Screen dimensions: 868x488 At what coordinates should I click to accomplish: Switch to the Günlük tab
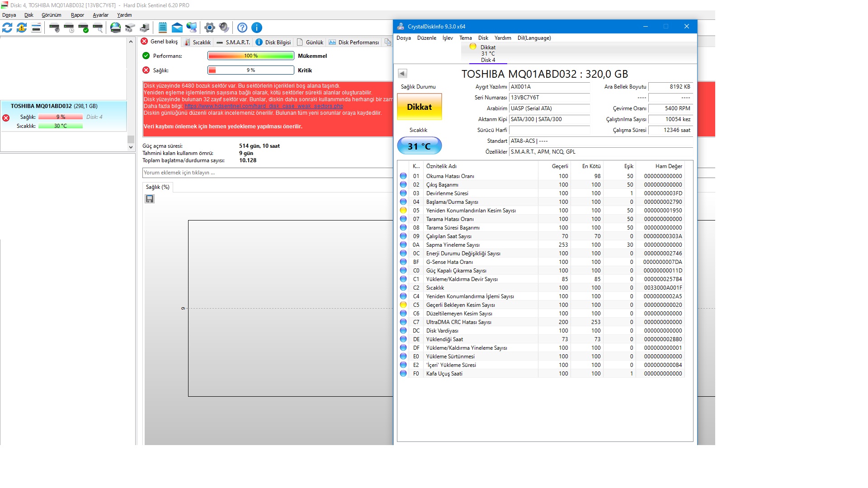click(x=310, y=42)
